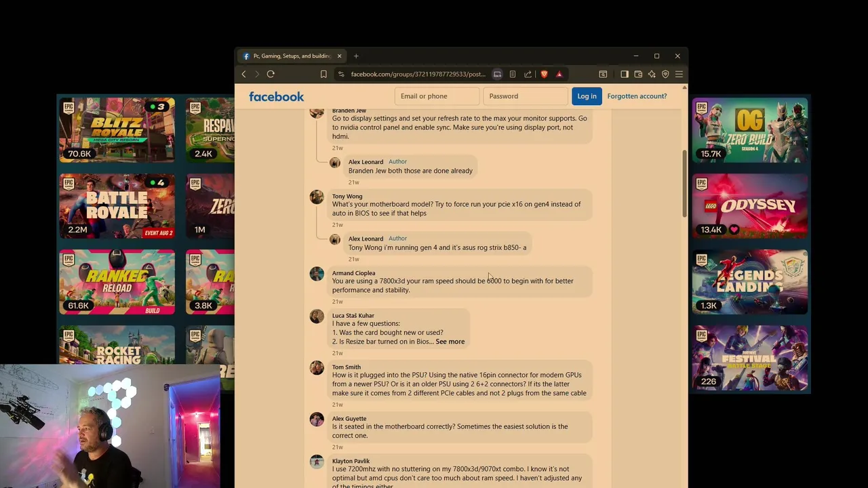Open Brave Shields lion icon
868x488 pixels.
544,74
